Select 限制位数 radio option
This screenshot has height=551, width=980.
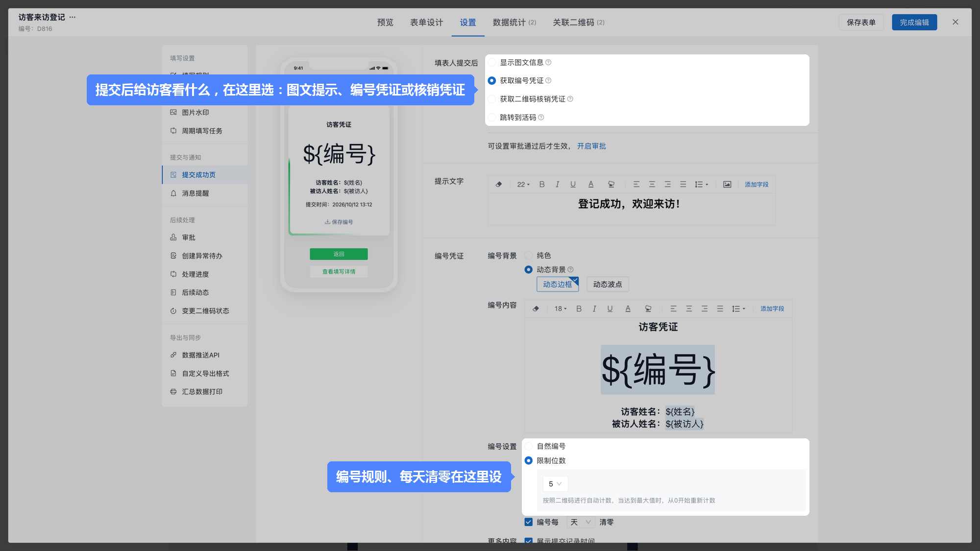pos(529,460)
